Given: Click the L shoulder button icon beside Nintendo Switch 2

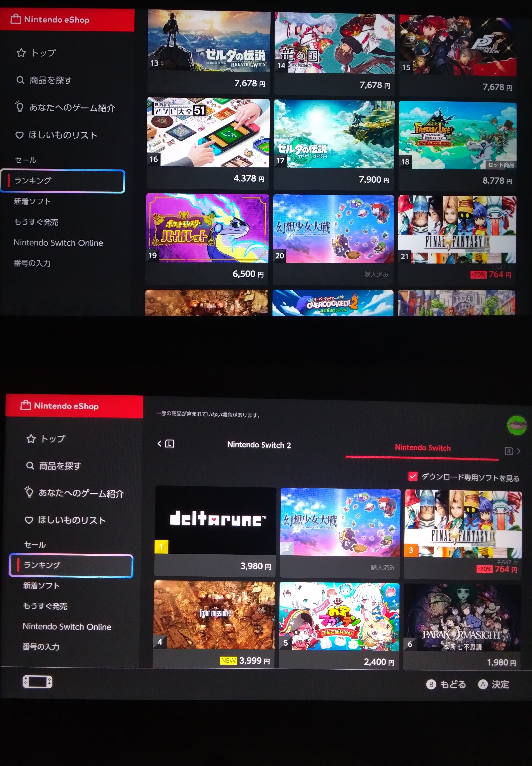Looking at the screenshot, I should coord(169,444).
